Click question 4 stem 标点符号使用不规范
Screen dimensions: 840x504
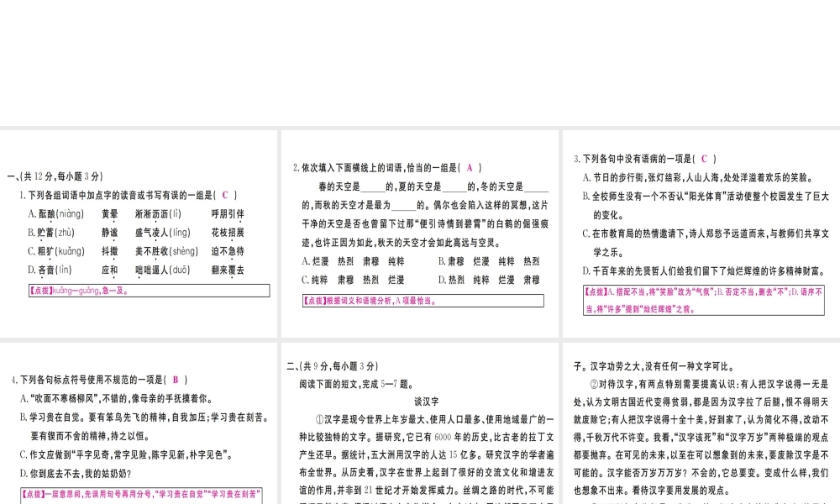(x=100, y=380)
